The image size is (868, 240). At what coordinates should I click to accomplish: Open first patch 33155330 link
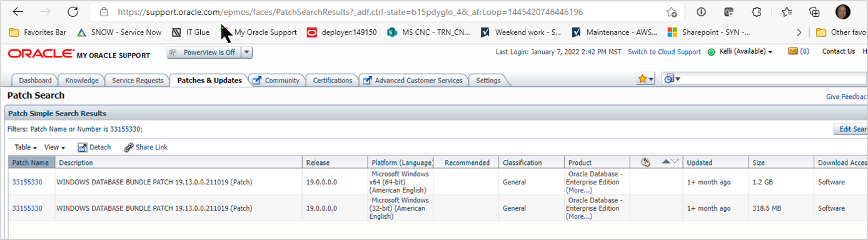click(x=27, y=182)
